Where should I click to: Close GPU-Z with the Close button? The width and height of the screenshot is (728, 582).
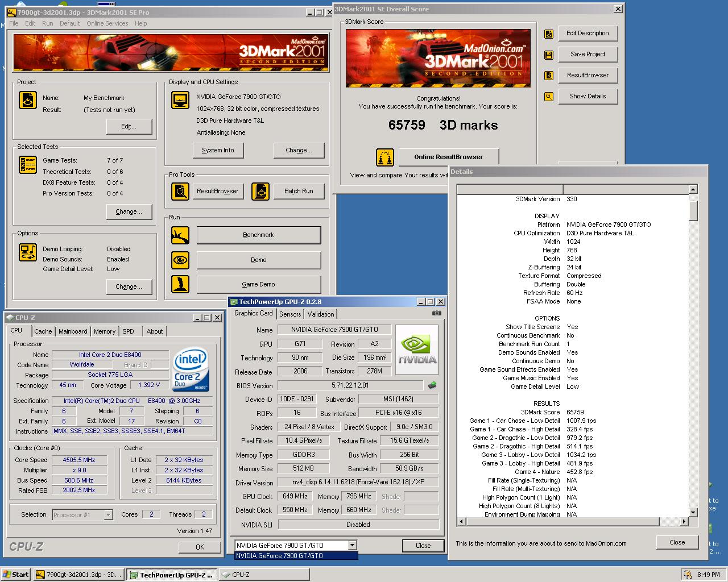pos(423,545)
